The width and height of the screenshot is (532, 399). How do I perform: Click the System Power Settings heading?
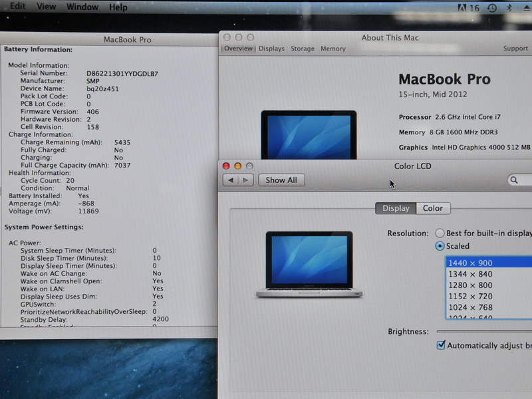[44, 227]
